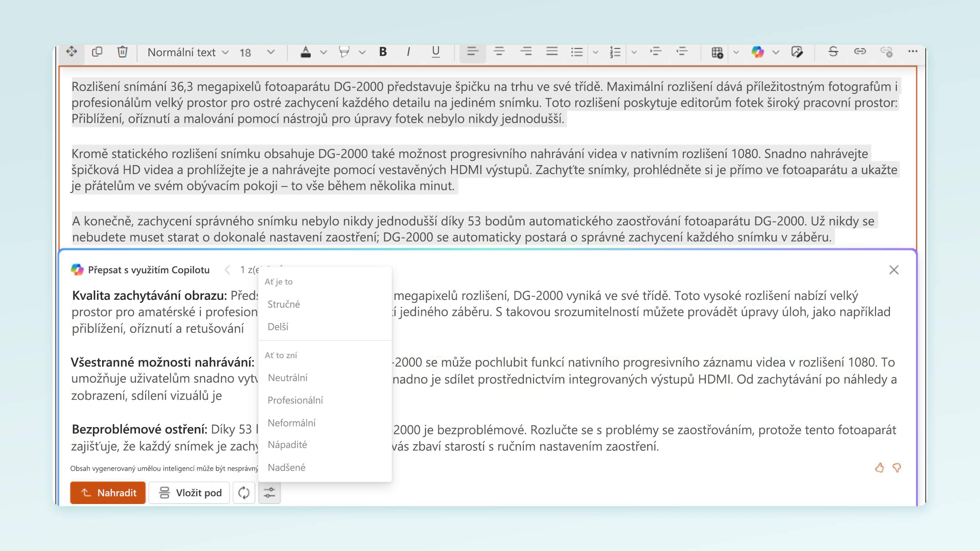The width and height of the screenshot is (980, 551).
Task: Click the heading Kvalita zachytávání obrazu
Action: [149, 296]
